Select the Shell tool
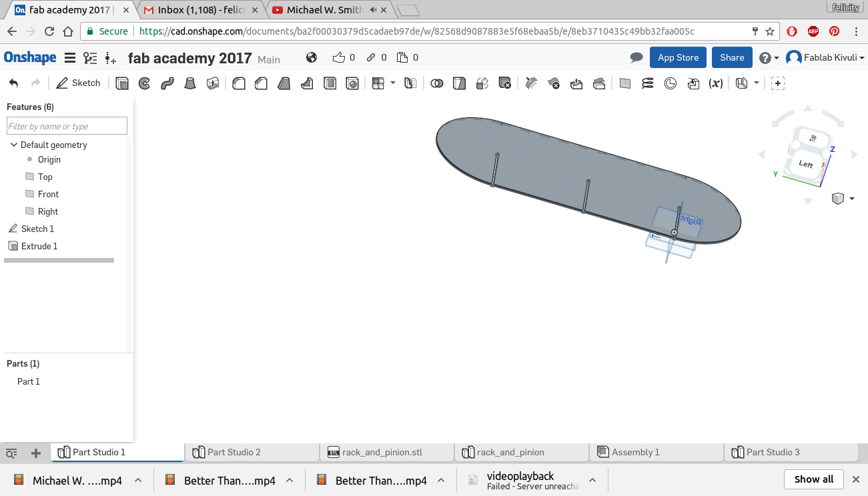 point(330,83)
